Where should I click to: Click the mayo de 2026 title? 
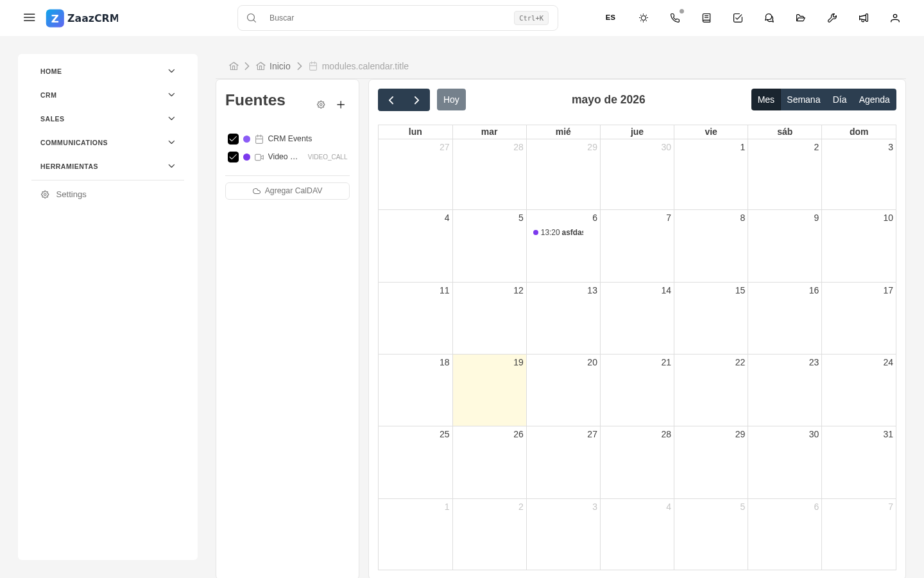pos(608,100)
